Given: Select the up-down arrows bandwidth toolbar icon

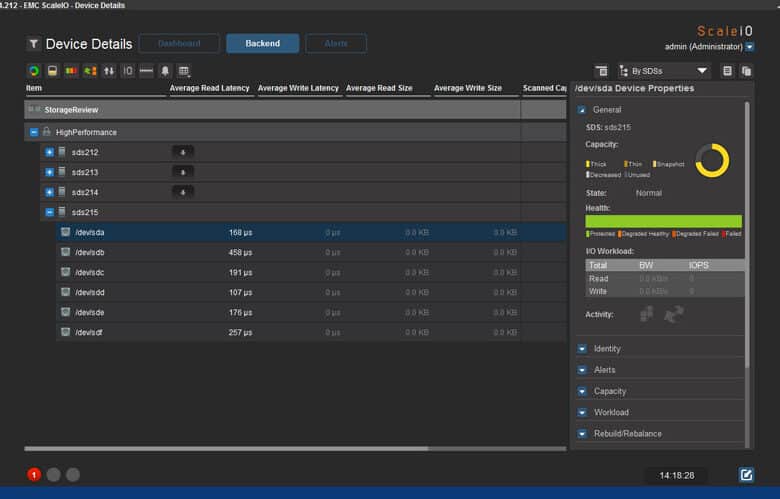Looking at the screenshot, I should pos(109,71).
